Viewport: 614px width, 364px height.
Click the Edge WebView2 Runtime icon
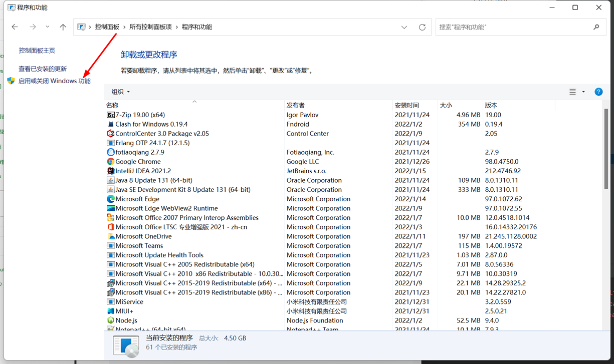[x=111, y=208]
